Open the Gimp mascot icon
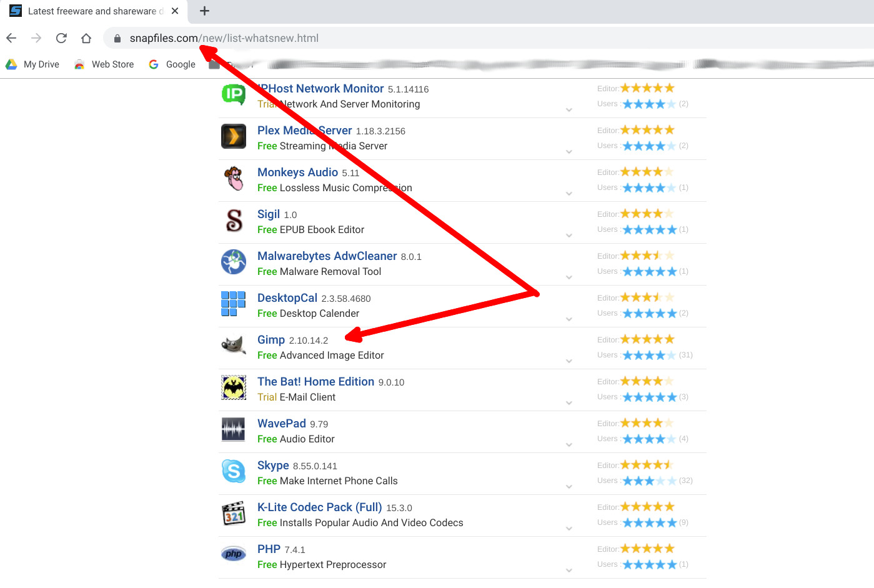The image size is (874, 588). pyautogui.click(x=234, y=345)
